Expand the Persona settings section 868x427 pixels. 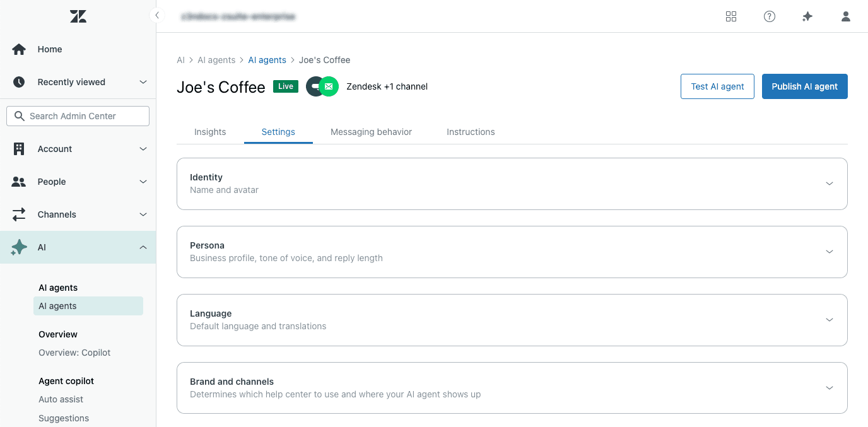click(830, 252)
